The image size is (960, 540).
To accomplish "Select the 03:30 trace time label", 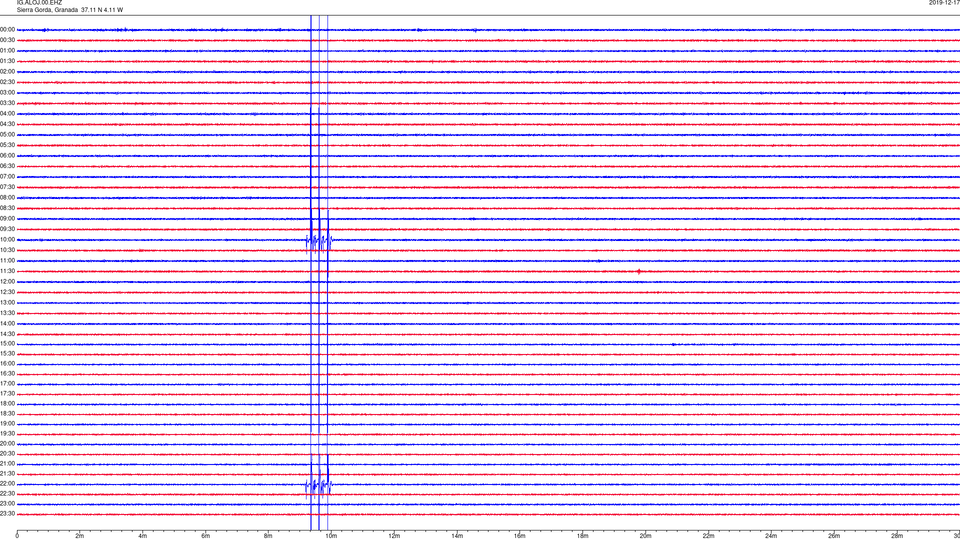I will [7, 103].
